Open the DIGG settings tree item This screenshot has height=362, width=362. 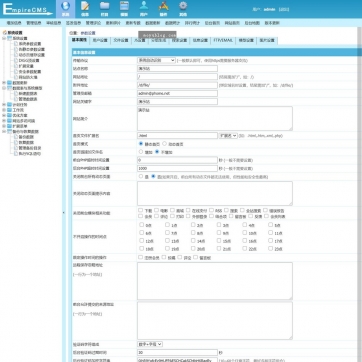29,60
